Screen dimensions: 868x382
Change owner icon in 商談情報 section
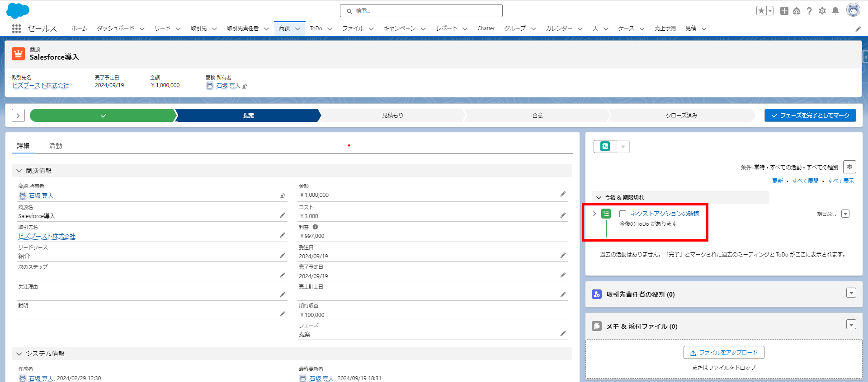[x=283, y=196]
